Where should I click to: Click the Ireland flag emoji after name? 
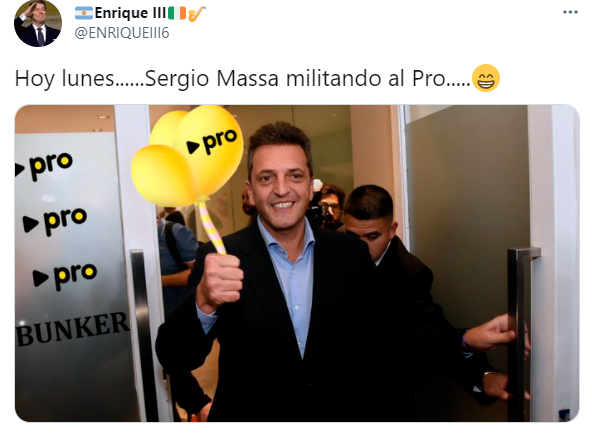177,14
